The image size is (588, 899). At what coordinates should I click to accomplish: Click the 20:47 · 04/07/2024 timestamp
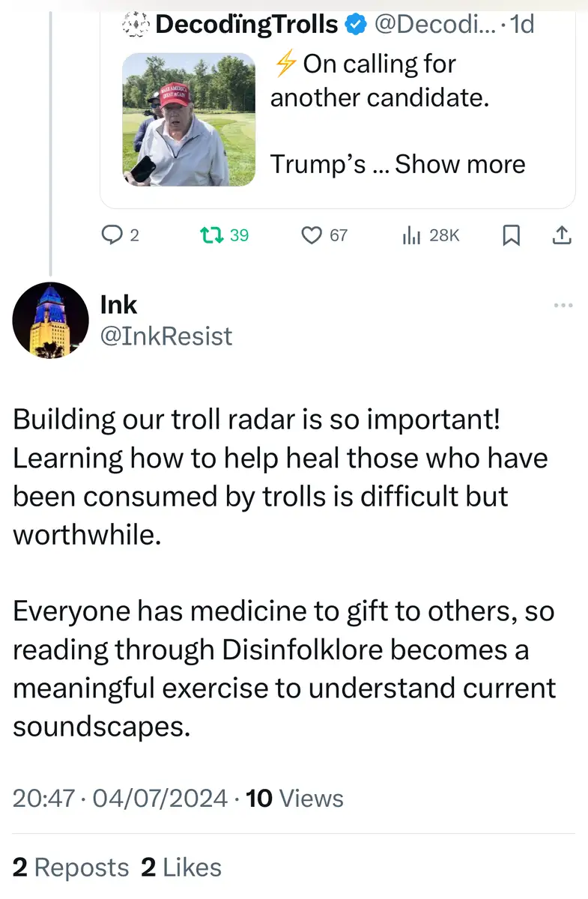click(120, 799)
